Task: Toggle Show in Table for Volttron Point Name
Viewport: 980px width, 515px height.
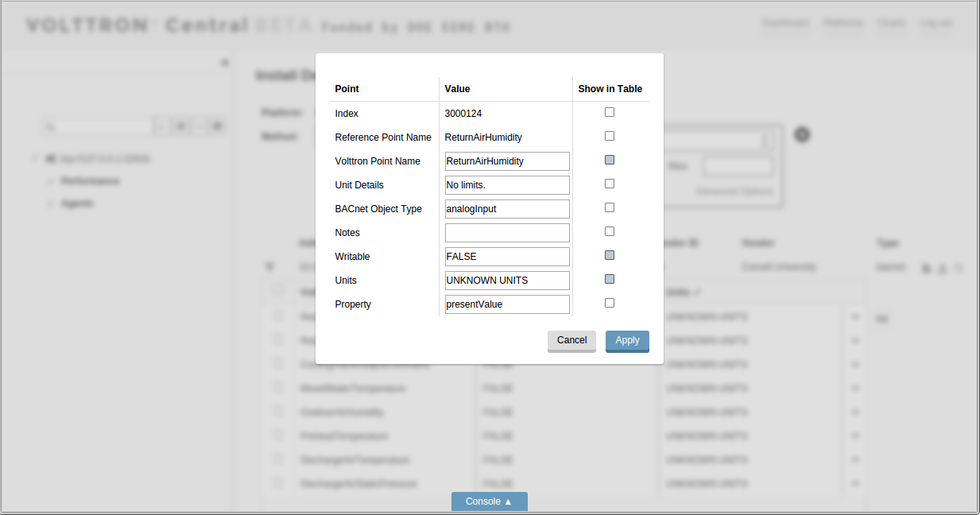Action: pos(610,160)
